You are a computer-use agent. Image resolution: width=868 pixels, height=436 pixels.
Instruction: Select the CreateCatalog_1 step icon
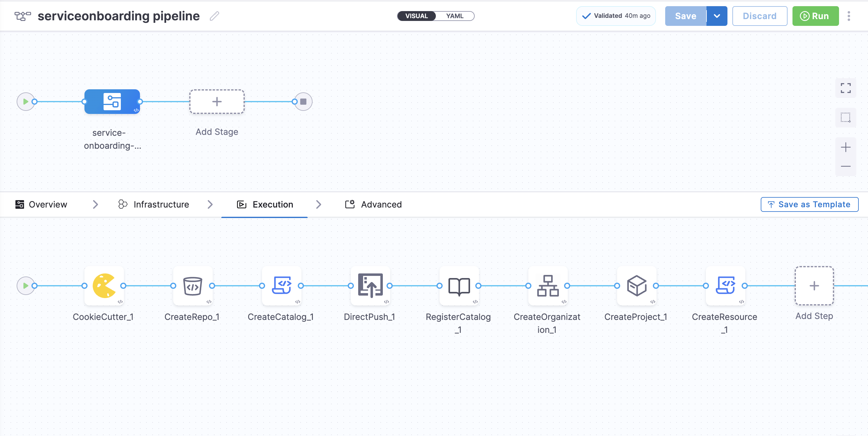pos(281,285)
